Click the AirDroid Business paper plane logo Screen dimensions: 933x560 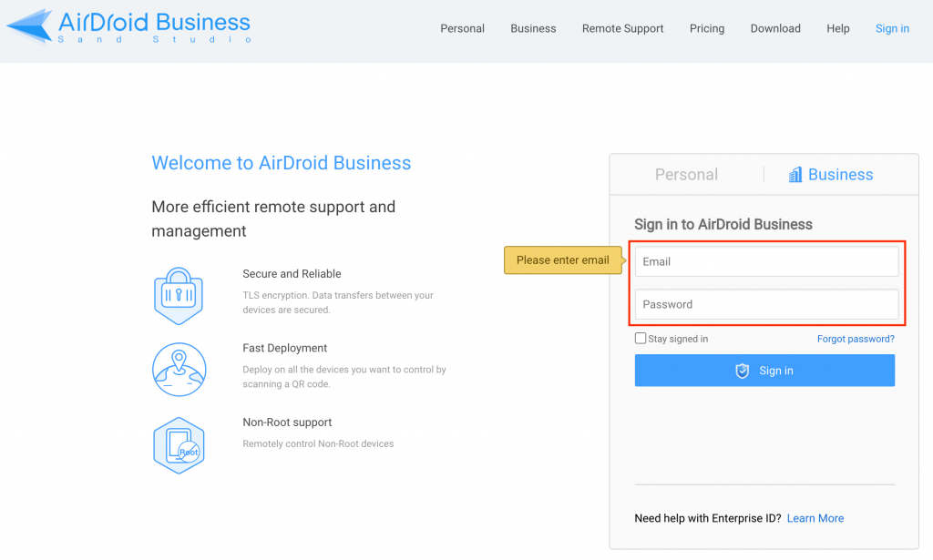tap(30, 26)
